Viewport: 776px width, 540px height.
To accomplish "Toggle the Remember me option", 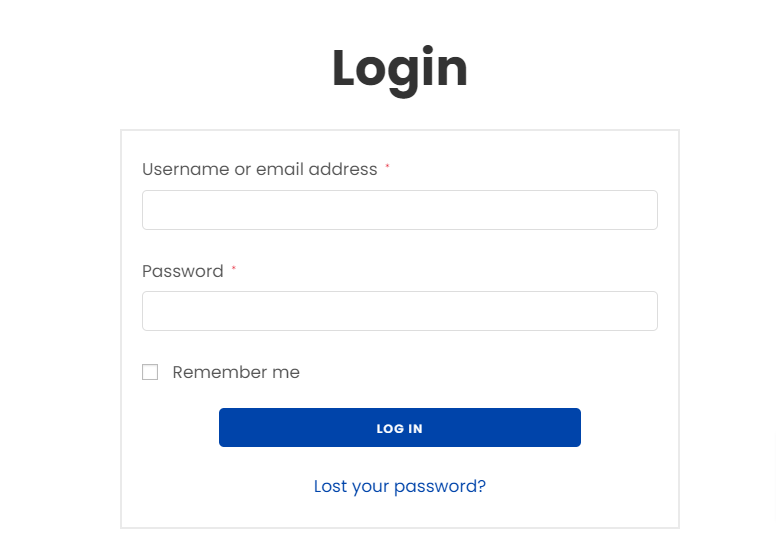I will pyautogui.click(x=150, y=372).
